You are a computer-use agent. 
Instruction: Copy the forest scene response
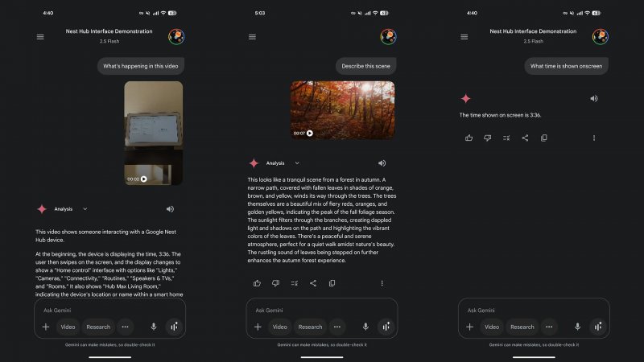(332, 283)
